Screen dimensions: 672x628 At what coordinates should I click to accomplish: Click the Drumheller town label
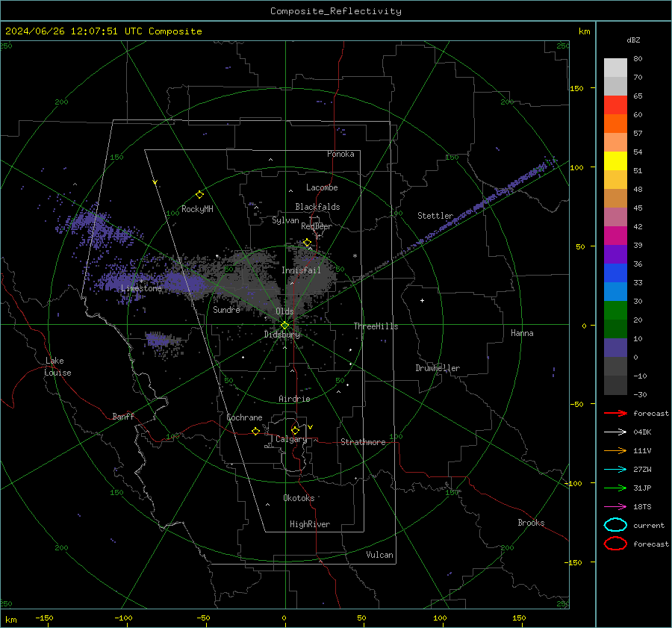(438, 368)
